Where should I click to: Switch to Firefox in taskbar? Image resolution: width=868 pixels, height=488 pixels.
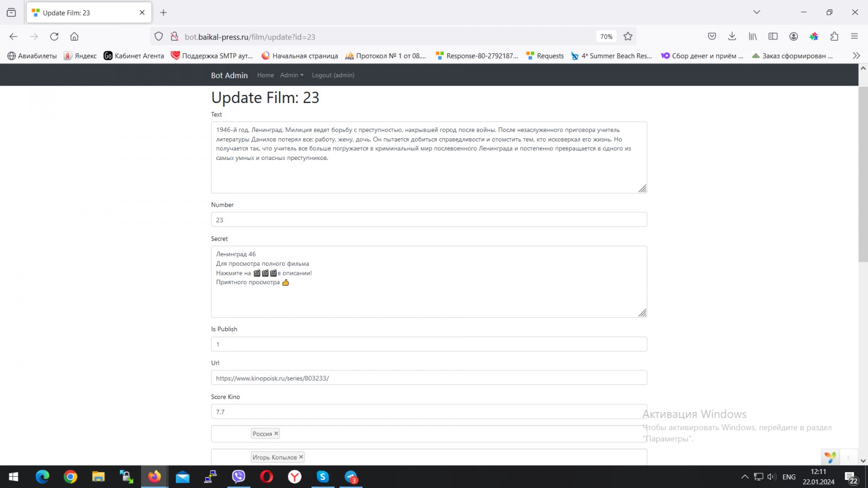(x=155, y=477)
